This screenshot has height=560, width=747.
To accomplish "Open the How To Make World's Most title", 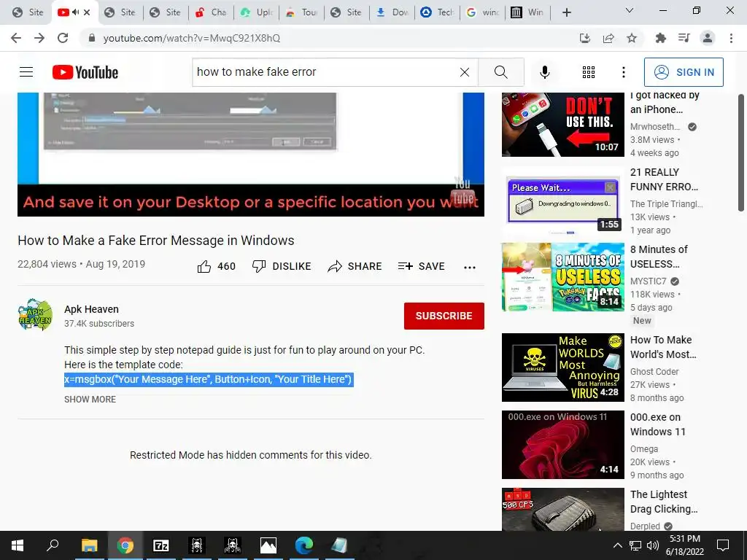I will coord(663,346).
